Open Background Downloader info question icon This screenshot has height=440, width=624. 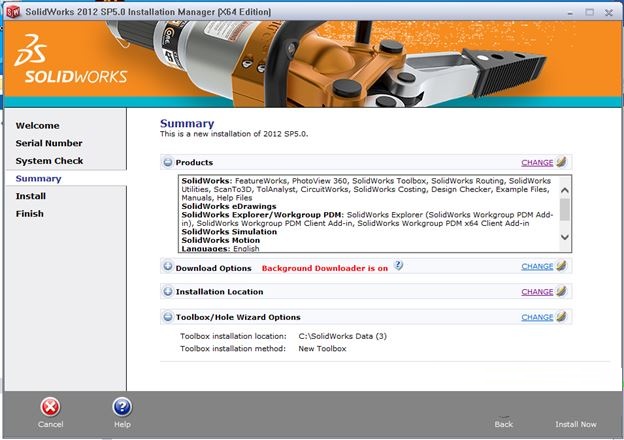(398, 265)
